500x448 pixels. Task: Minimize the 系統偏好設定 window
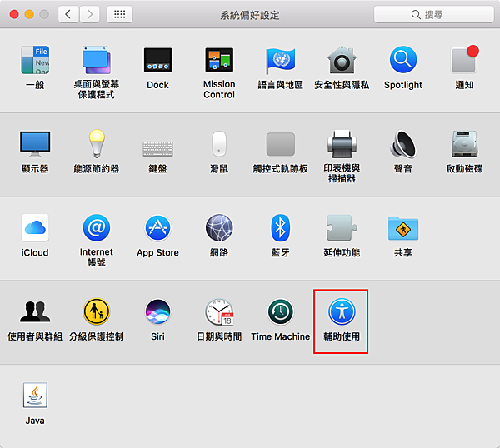[29, 14]
